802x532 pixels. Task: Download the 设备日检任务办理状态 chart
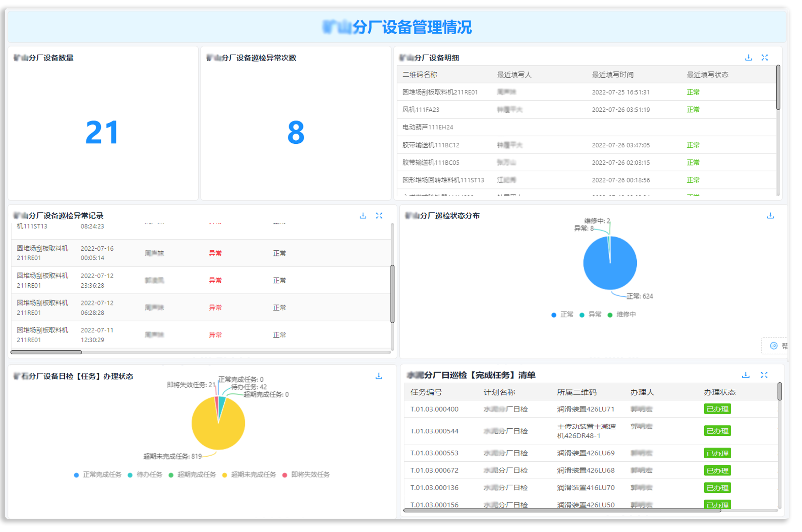click(378, 376)
